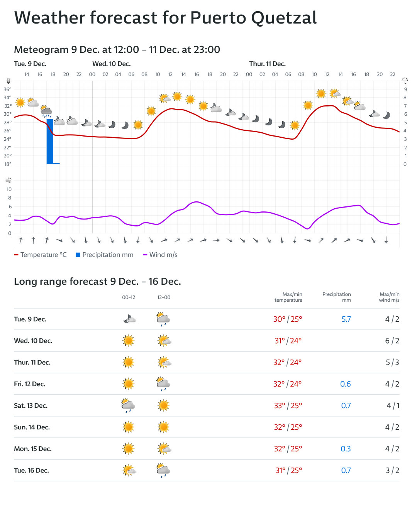Click Sun. 14 Dec. 12–00 sun icon

[164, 427]
